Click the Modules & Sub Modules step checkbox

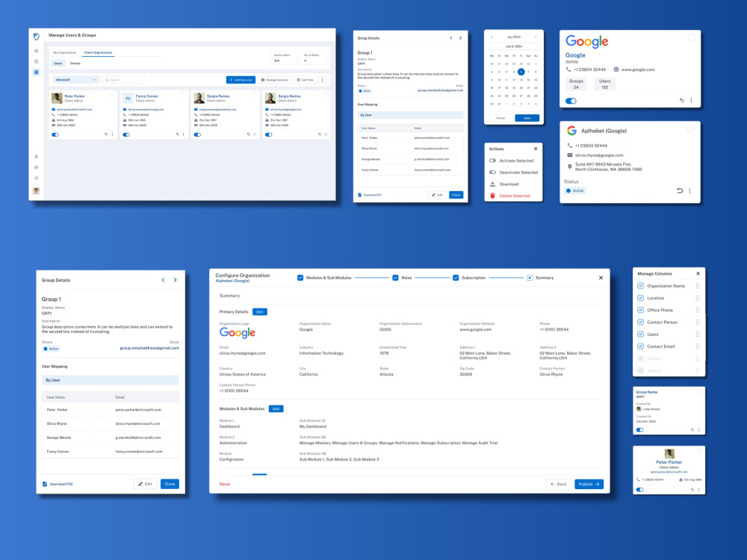[300, 278]
